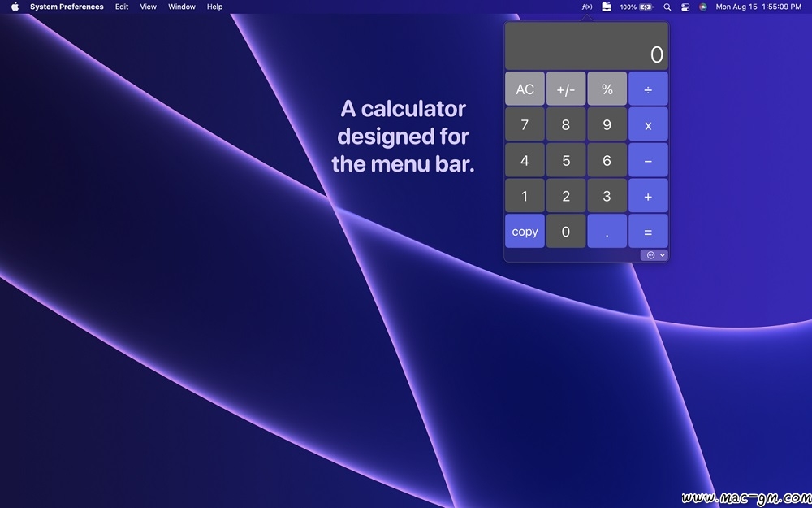Click the calculator display field
This screenshot has height=508, width=812.
coord(586,46)
